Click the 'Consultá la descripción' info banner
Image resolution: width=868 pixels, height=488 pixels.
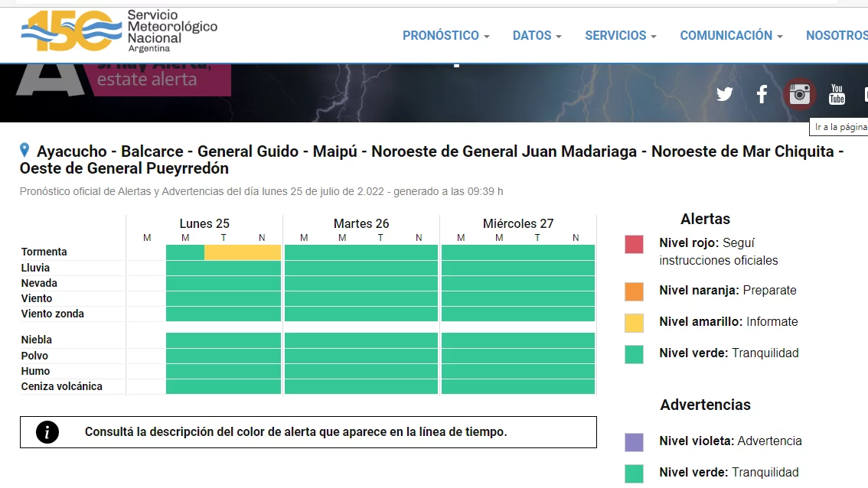pyautogui.click(x=308, y=432)
